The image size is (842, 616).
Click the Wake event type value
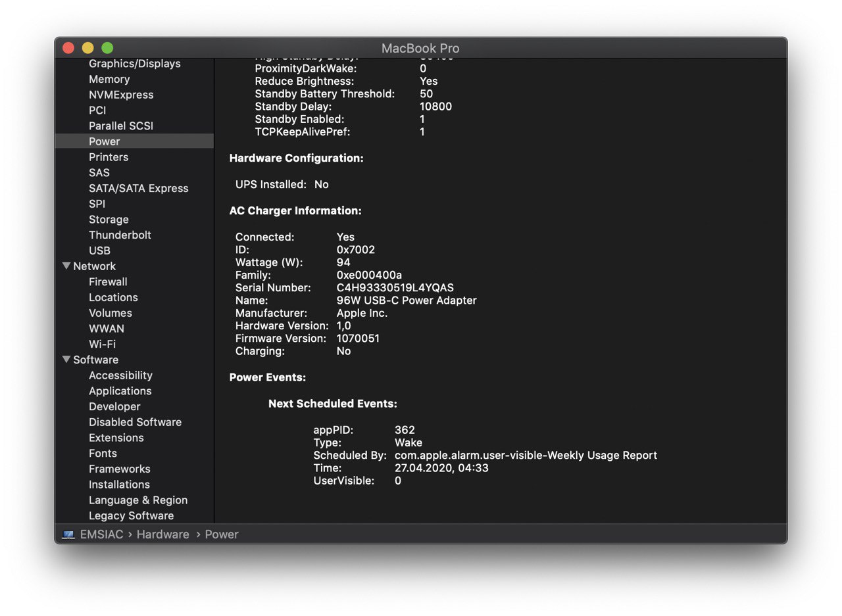[409, 443]
